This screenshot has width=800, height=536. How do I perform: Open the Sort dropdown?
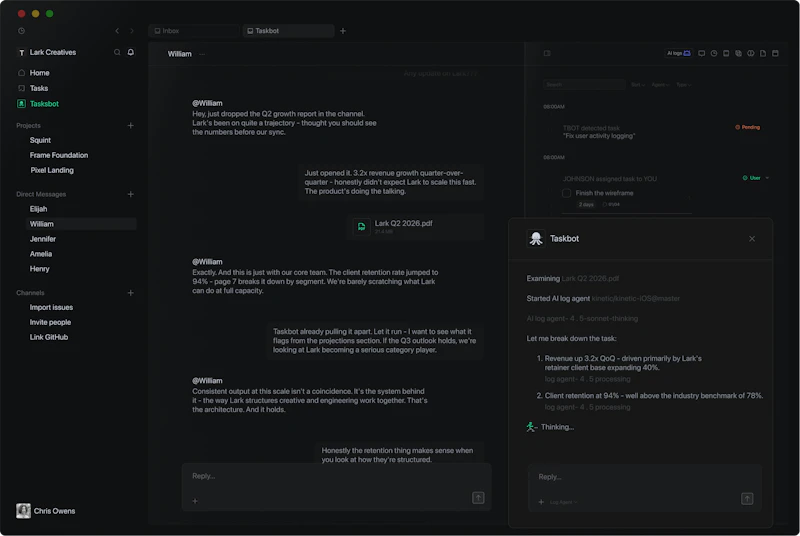click(638, 85)
